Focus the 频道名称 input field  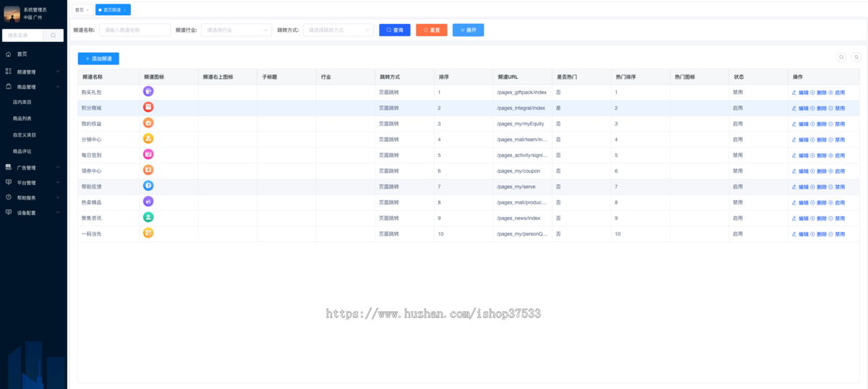pos(135,30)
